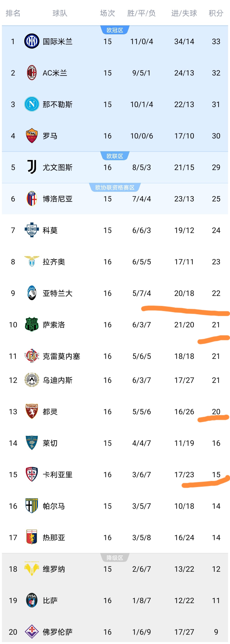Tap the 胜/平/负 column header

click(x=141, y=13)
